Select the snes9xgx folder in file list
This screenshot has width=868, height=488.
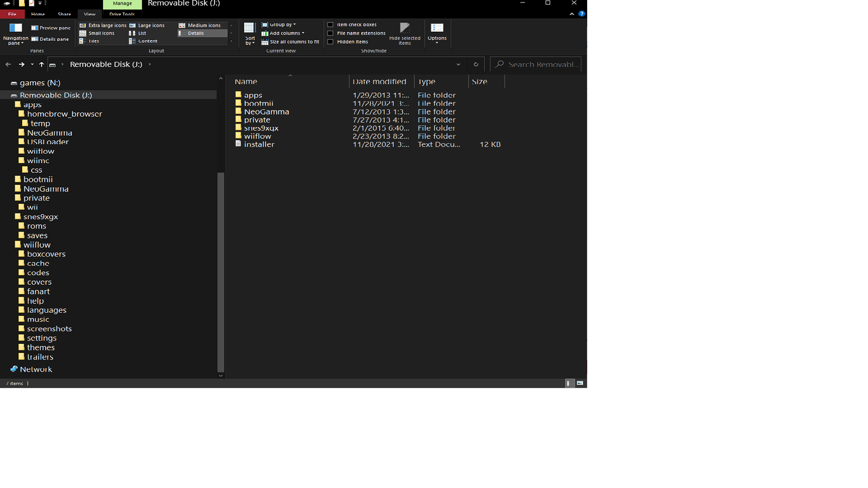(x=257, y=128)
